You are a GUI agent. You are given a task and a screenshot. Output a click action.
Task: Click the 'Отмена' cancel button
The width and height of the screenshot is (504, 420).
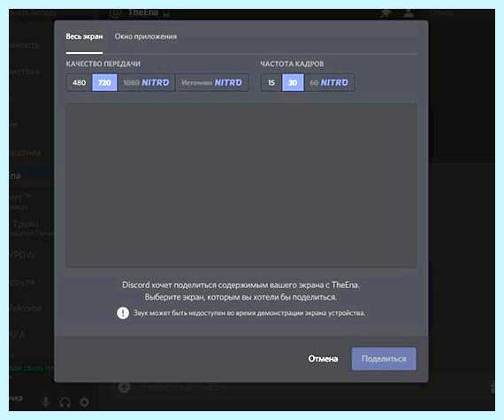coord(323,359)
